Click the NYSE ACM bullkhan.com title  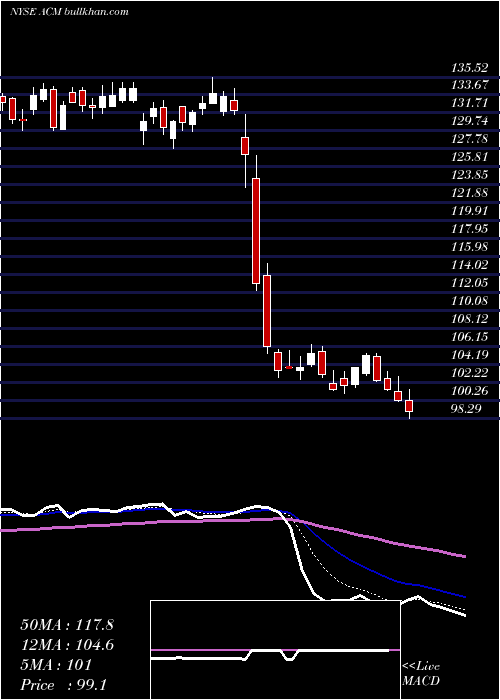pyautogui.click(x=69, y=12)
